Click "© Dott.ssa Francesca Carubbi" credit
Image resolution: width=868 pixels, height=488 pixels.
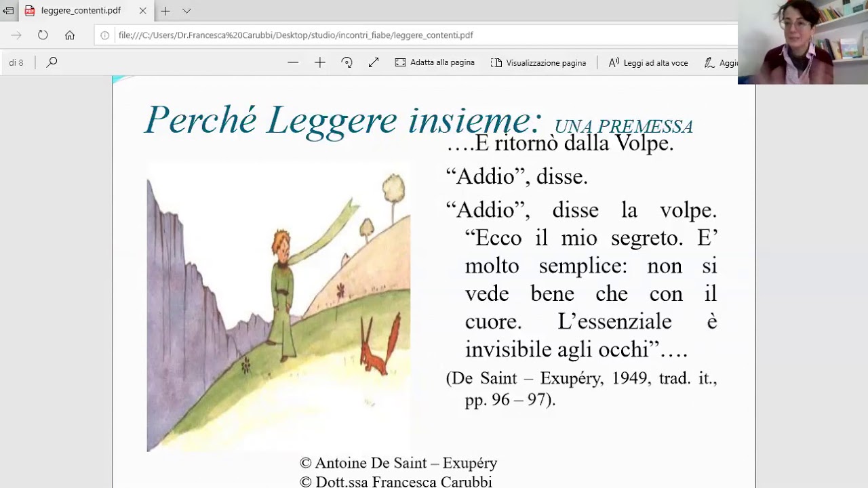pyautogui.click(x=396, y=482)
